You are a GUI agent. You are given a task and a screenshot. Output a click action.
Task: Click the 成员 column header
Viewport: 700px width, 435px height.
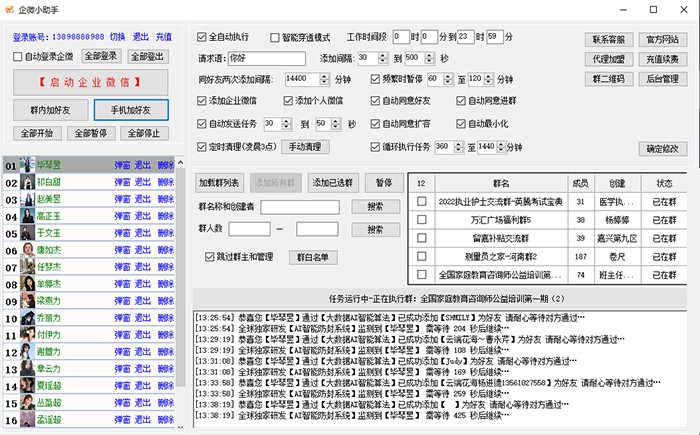(x=580, y=184)
